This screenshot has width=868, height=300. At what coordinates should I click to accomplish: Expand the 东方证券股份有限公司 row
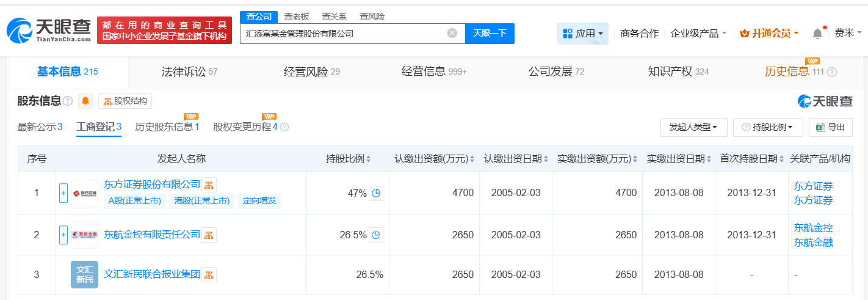[63, 193]
